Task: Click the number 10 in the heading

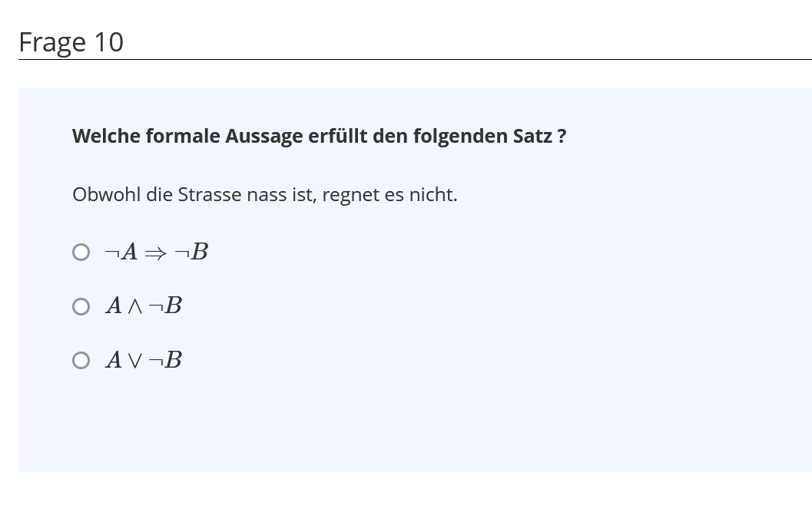Action: tap(108, 42)
